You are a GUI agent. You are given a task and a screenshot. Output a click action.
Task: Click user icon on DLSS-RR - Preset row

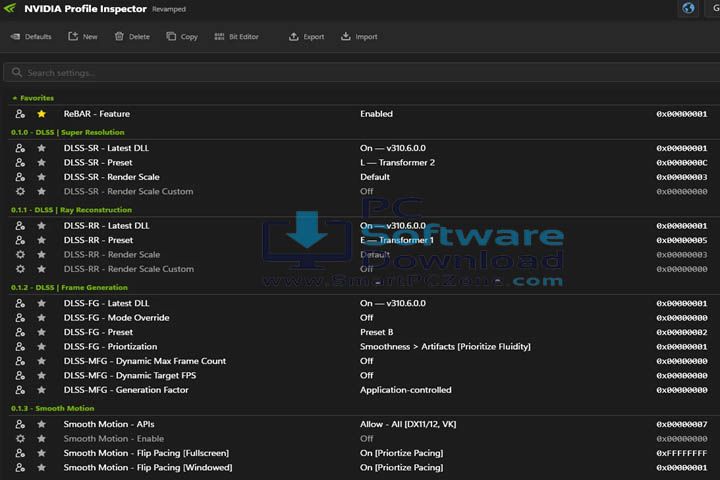point(20,240)
